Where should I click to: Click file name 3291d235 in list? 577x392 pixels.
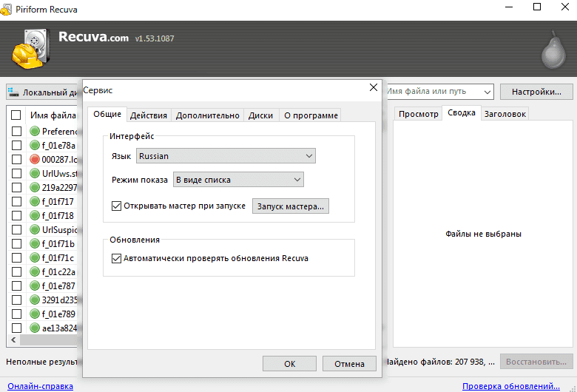click(60, 300)
